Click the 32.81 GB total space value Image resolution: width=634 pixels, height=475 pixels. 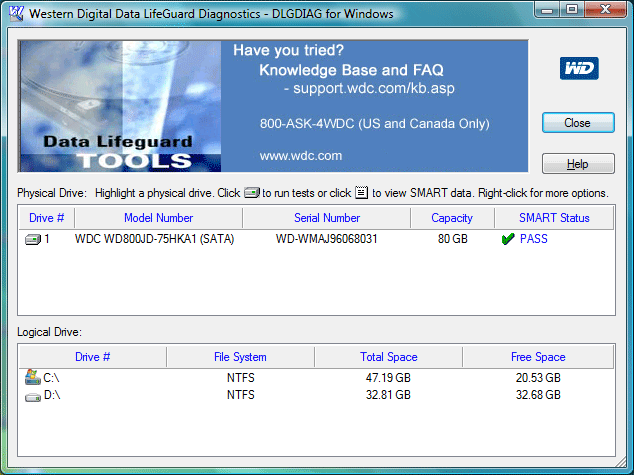pos(388,395)
